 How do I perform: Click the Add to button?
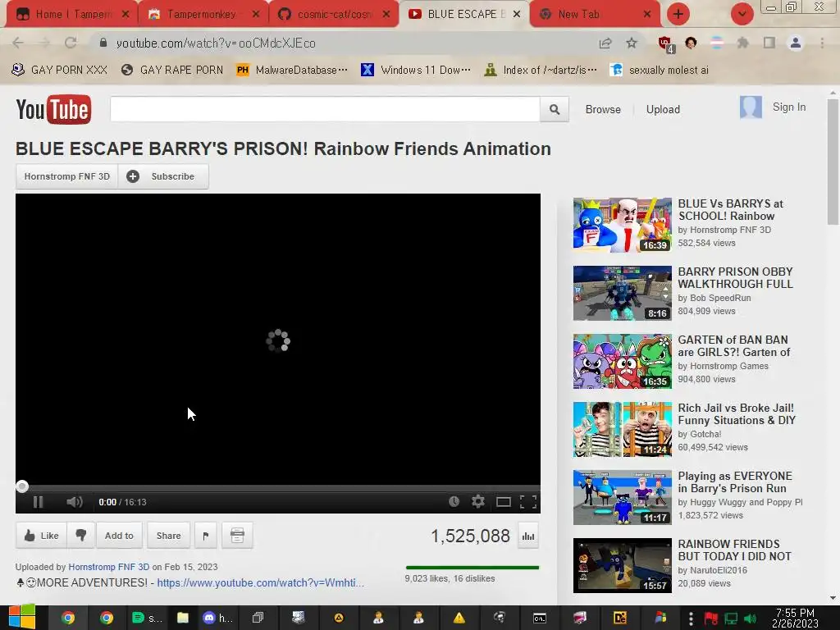click(x=119, y=535)
